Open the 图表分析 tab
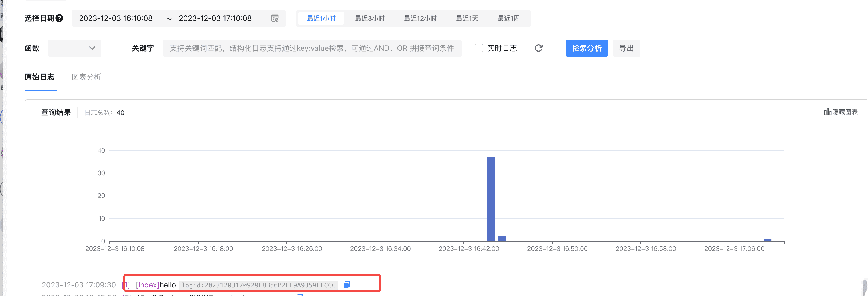This screenshot has width=868, height=296. [86, 77]
